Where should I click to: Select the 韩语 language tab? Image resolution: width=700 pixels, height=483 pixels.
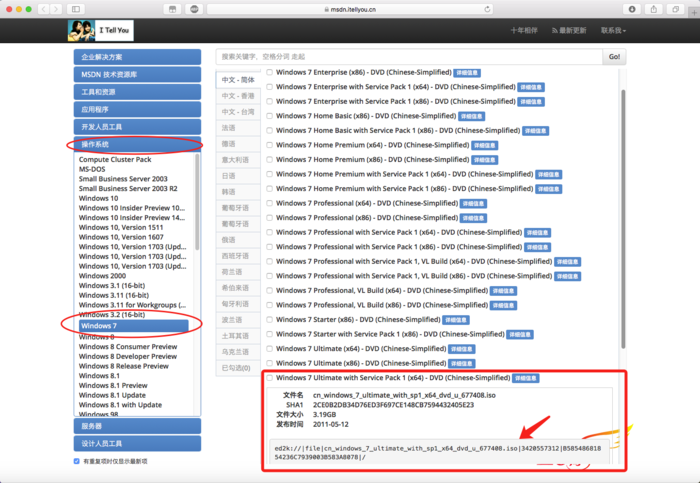click(x=238, y=192)
